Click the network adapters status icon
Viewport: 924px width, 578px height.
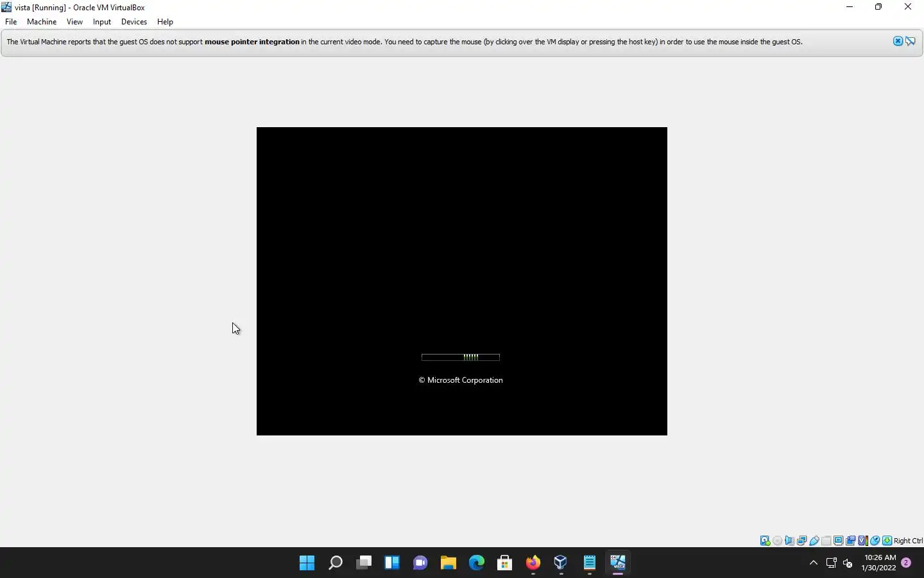802,541
